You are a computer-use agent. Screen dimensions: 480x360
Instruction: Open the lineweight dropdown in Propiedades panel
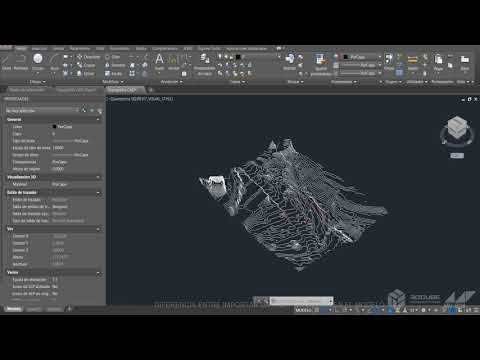point(361,65)
